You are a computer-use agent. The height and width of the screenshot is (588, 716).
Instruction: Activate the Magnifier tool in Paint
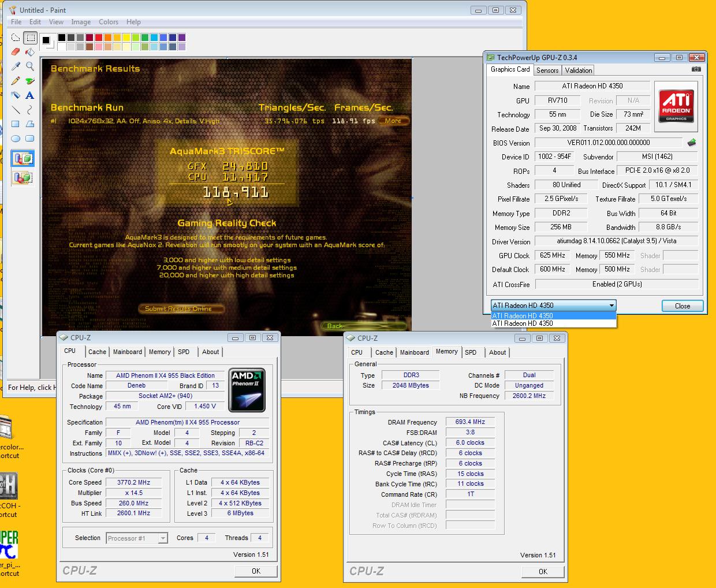point(30,66)
